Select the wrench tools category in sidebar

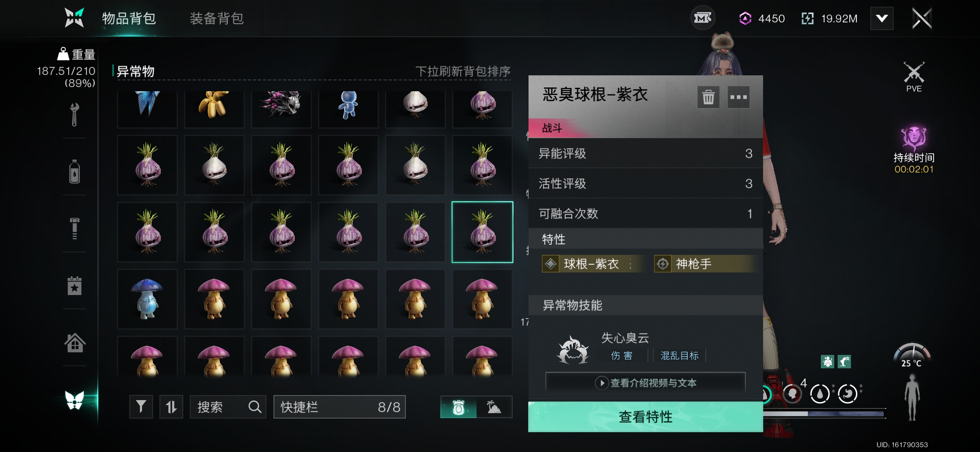pyautogui.click(x=75, y=115)
